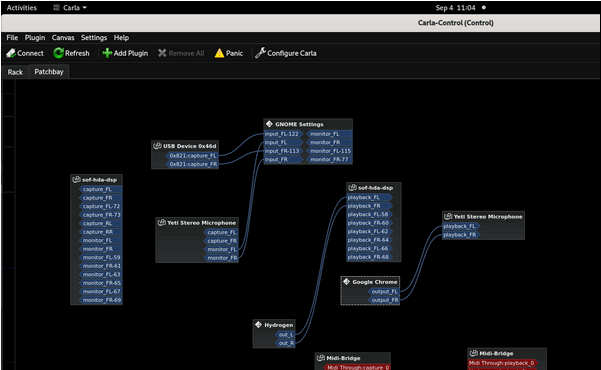Select sof-hda-dsp monitor_FR-69 port
The image size is (601, 370).
(x=101, y=300)
